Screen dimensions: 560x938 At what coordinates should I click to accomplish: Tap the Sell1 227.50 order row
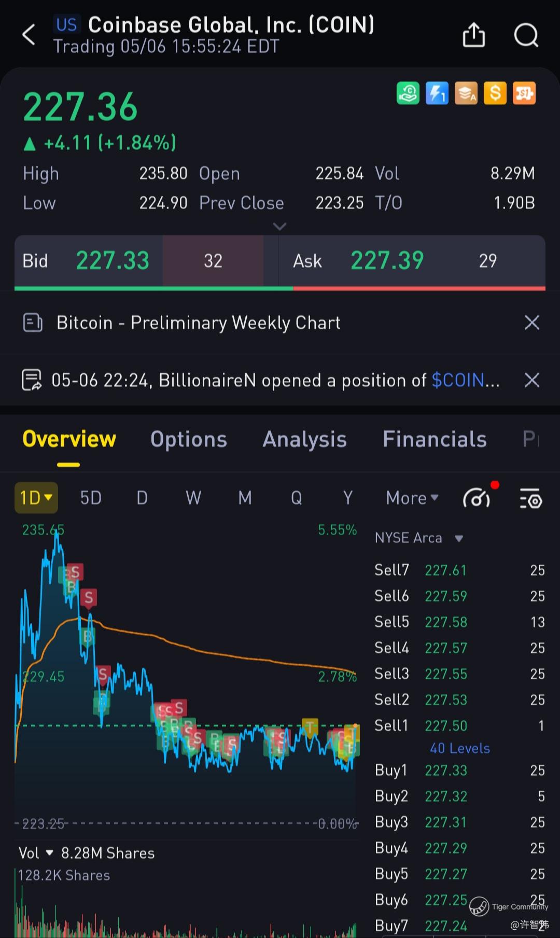coord(459,726)
